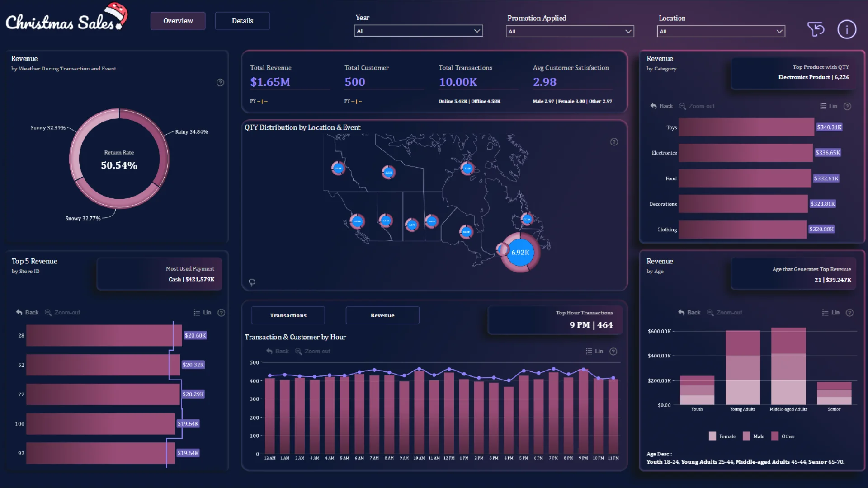Click Zoom-out in Top 5 Revenue chart
The image size is (868, 488).
point(62,312)
